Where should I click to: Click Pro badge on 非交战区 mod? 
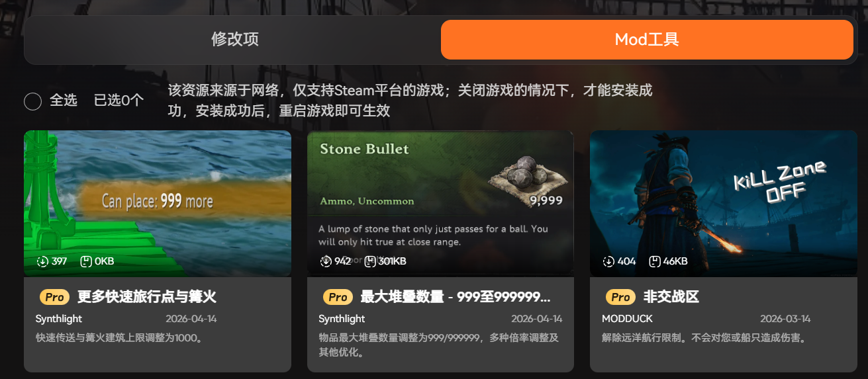click(x=621, y=297)
